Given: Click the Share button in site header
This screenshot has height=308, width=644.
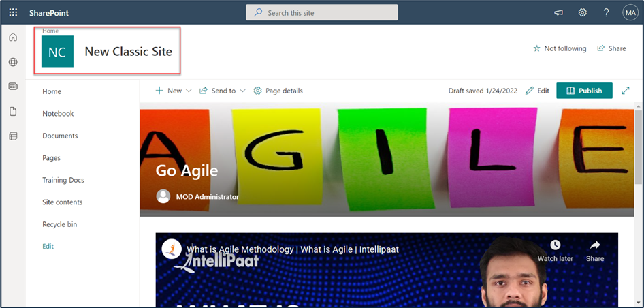Looking at the screenshot, I should (611, 48).
